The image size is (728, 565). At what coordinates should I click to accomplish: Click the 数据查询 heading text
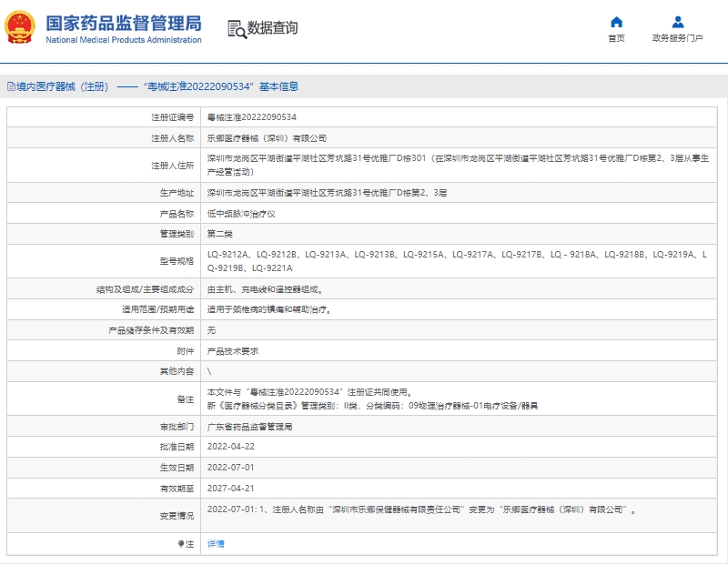point(272,28)
